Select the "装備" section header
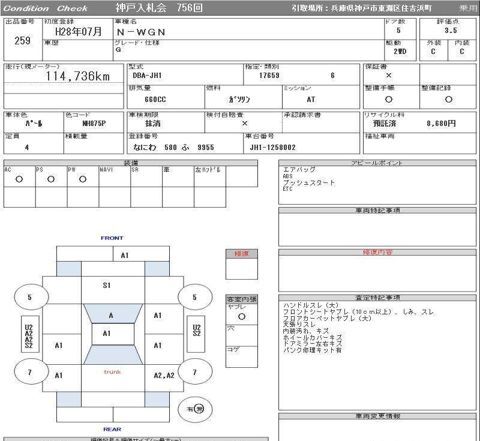Screen dimensions: 480x441 tap(131, 163)
